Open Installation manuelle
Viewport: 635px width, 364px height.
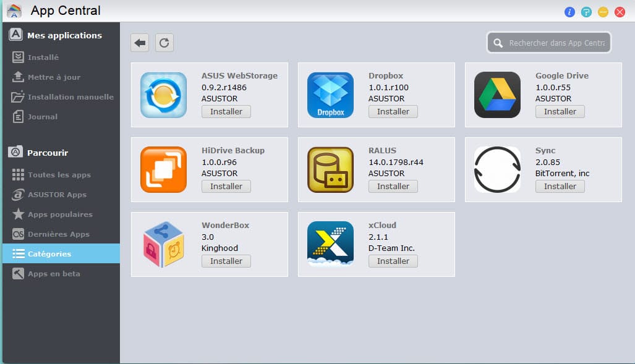(x=61, y=97)
